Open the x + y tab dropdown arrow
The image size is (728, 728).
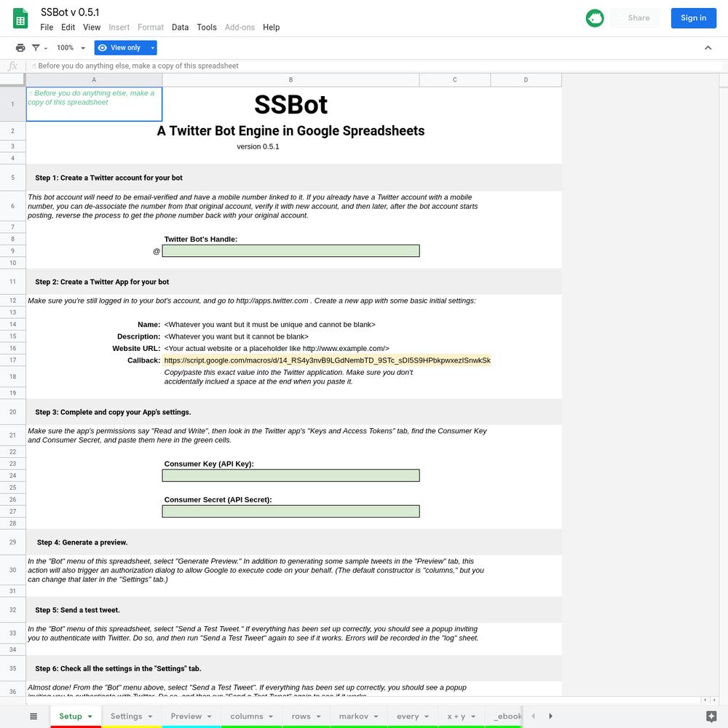pos(473,716)
